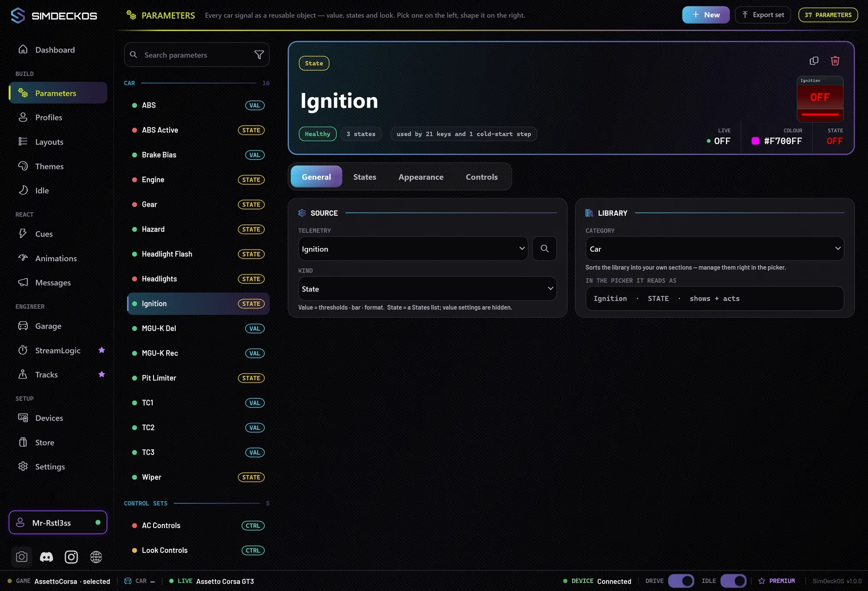The image size is (868, 591).
Task: Click the Ignition OFF preview thumbnail
Action: coord(820,99)
